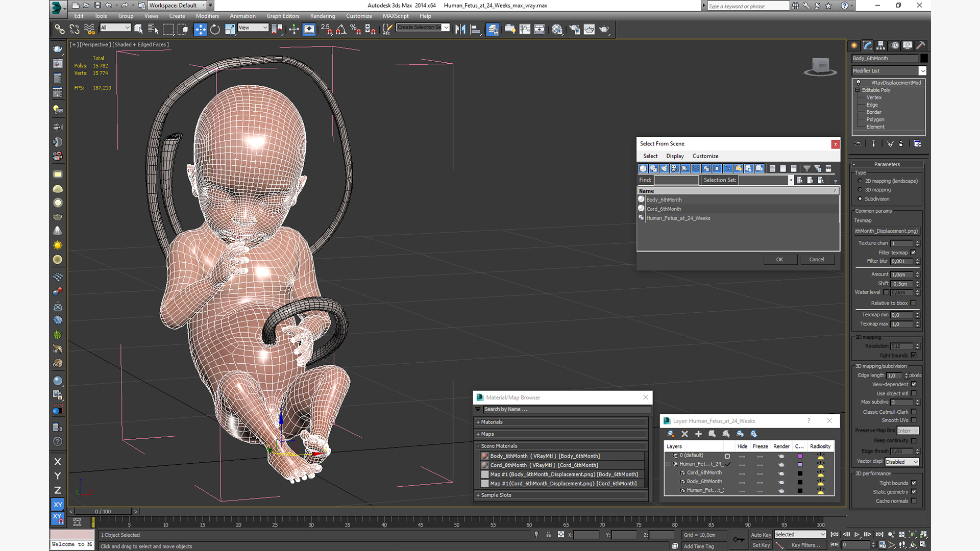Open the Selected key filter dropdown

pos(800,535)
